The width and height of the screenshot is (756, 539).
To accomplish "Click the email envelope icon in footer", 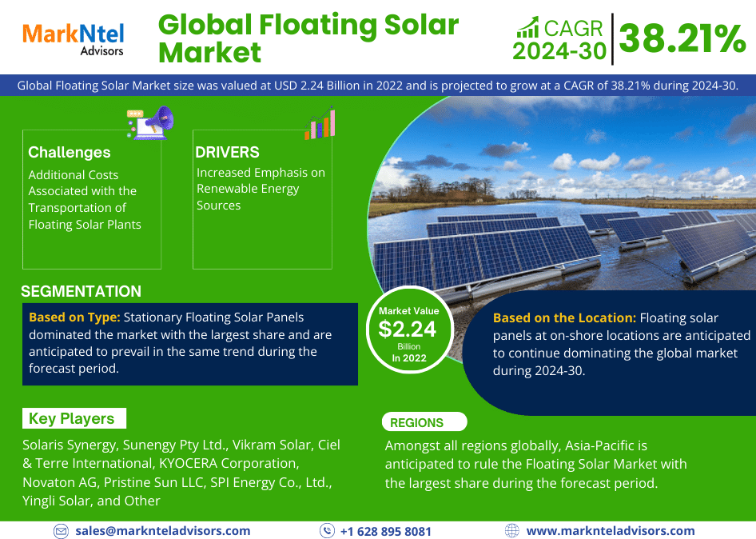I will click(61, 531).
